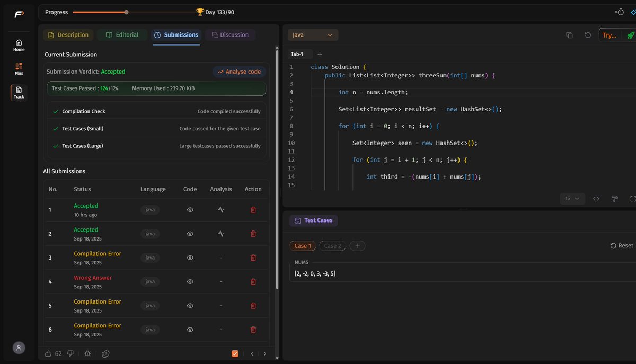This screenshot has width=636, height=364.
Task: Click the Compilation Check row
Action: point(156,111)
